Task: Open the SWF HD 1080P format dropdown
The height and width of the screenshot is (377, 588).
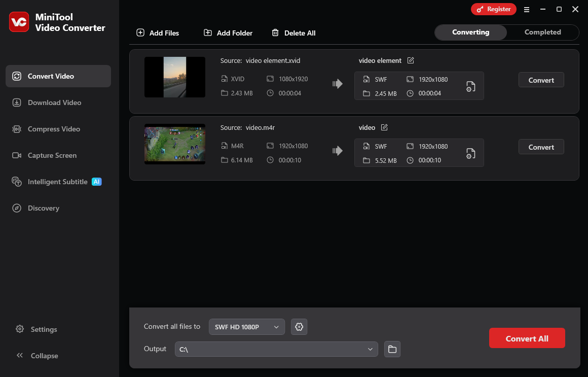Action: coord(247,327)
